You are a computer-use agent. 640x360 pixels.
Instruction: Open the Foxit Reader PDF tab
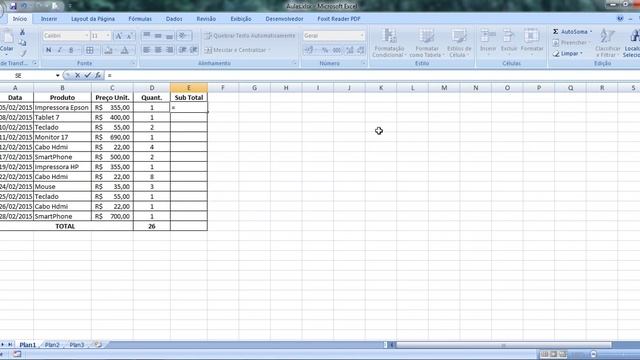(x=339, y=19)
